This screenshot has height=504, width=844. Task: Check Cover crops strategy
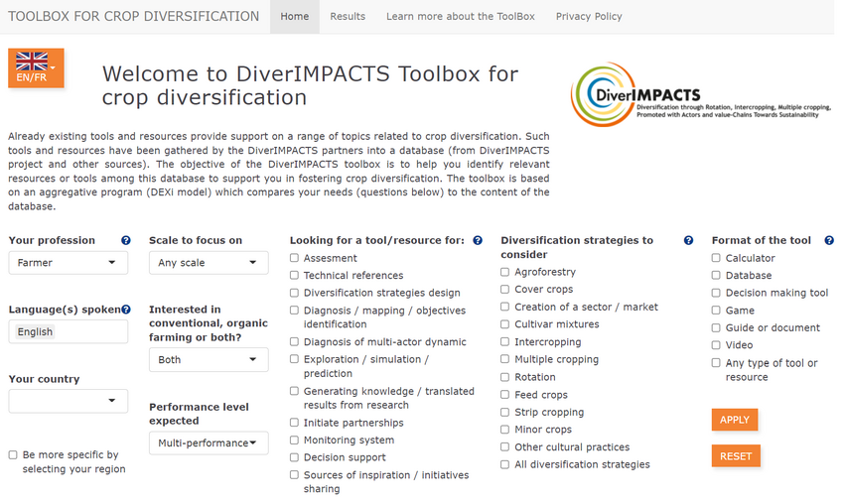504,290
